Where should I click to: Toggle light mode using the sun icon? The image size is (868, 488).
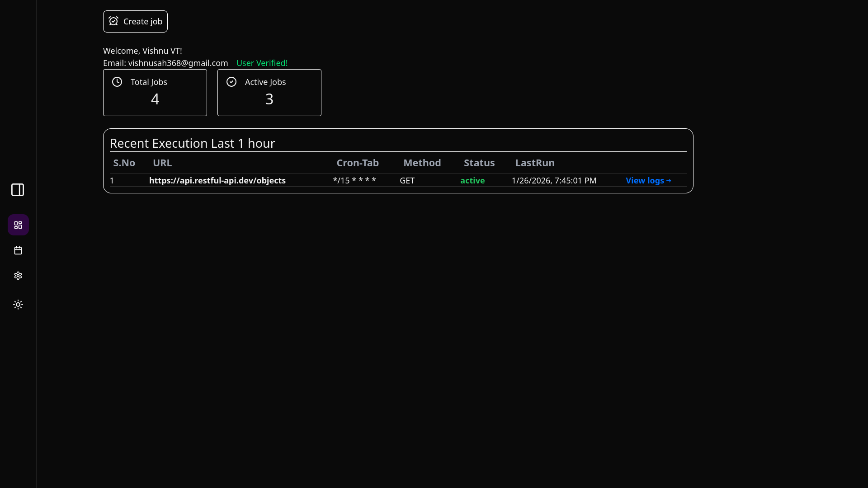pos(18,304)
